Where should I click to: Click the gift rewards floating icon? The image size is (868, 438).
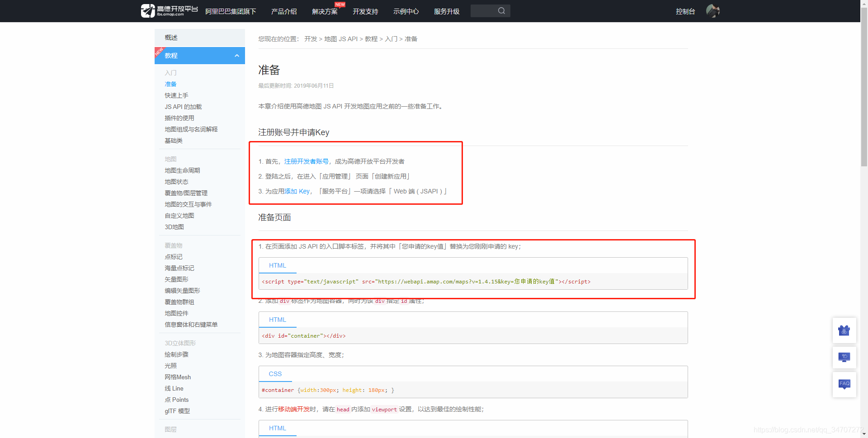(x=844, y=330)
